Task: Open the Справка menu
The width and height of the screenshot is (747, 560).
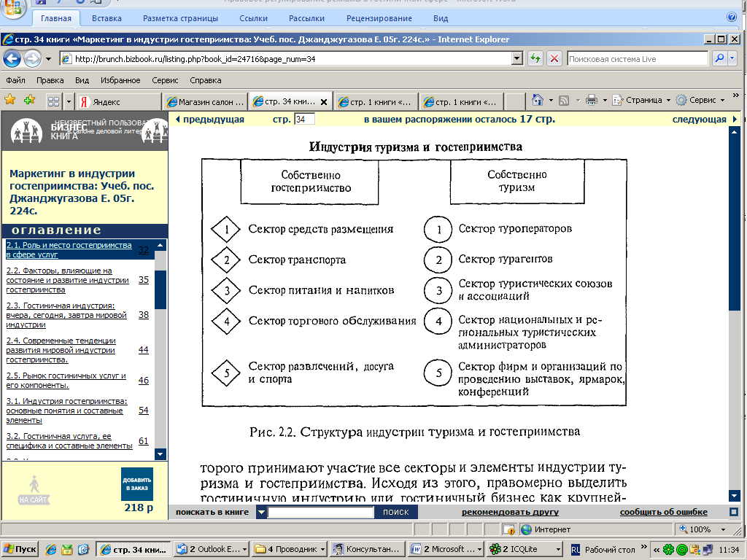Action: [x=205, y=80]
